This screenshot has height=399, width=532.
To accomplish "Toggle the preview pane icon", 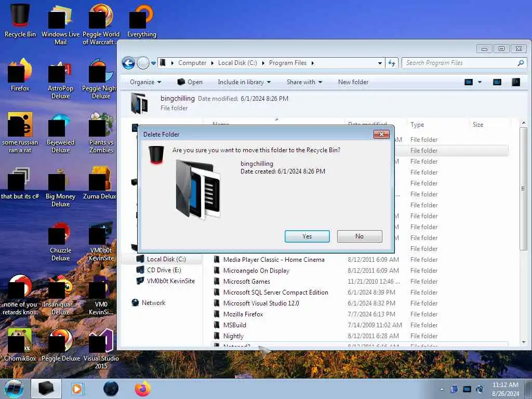I will click(497, 82).
